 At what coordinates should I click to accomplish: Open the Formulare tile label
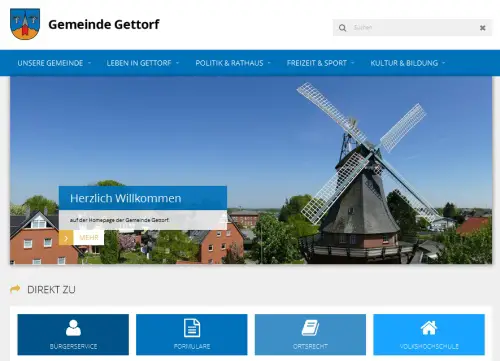(x=192, y=346)
